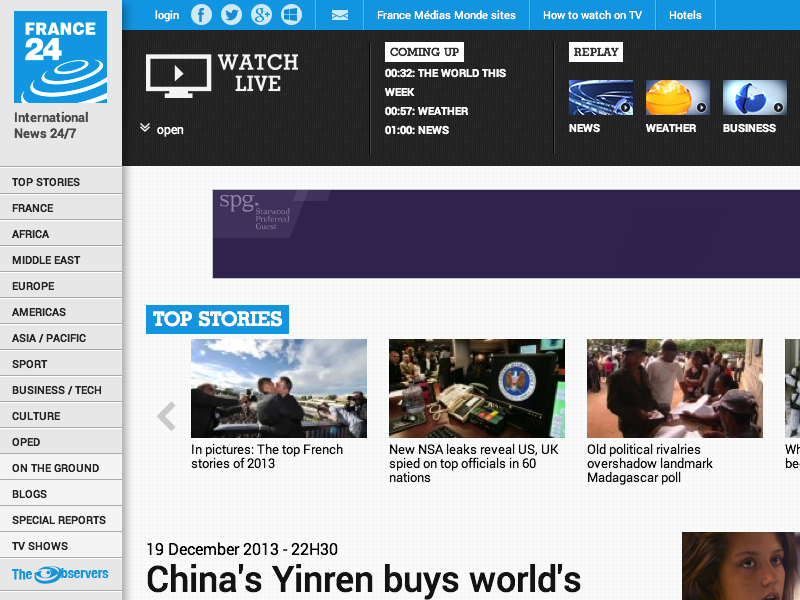The image size is (800, 600).
Task: Open France Médias Monde sites menu
Action: pos(446,15)
